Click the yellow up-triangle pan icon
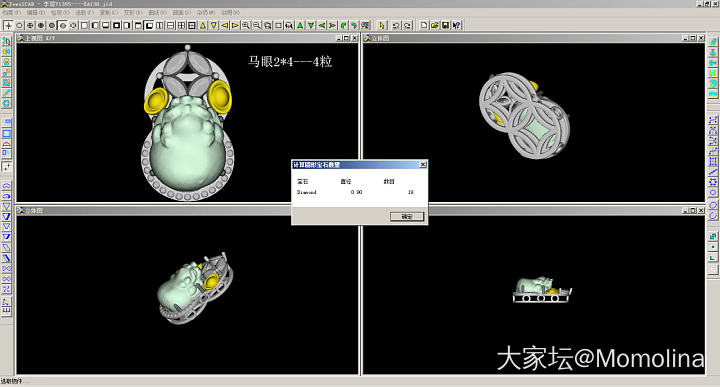 coord(203,25)
